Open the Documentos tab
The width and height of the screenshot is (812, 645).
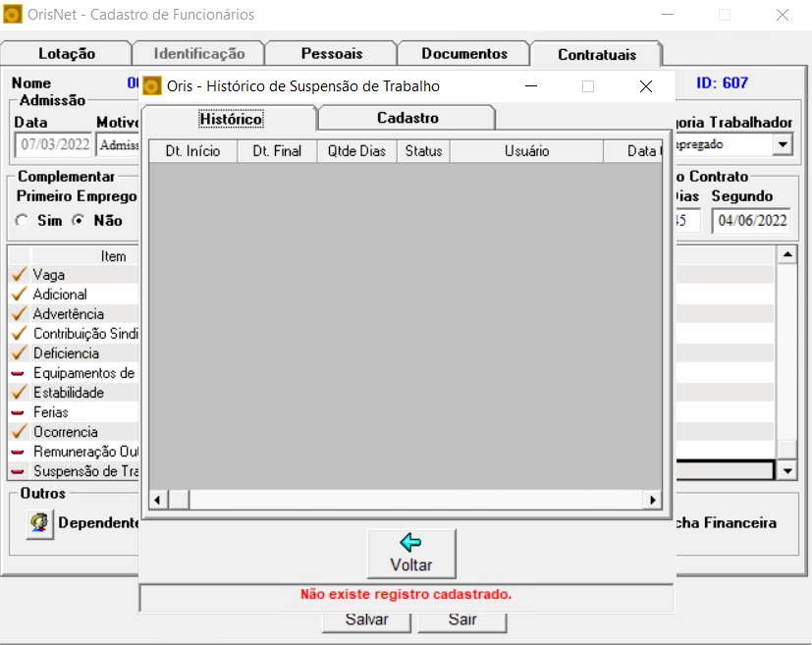(x=464, y=54)
